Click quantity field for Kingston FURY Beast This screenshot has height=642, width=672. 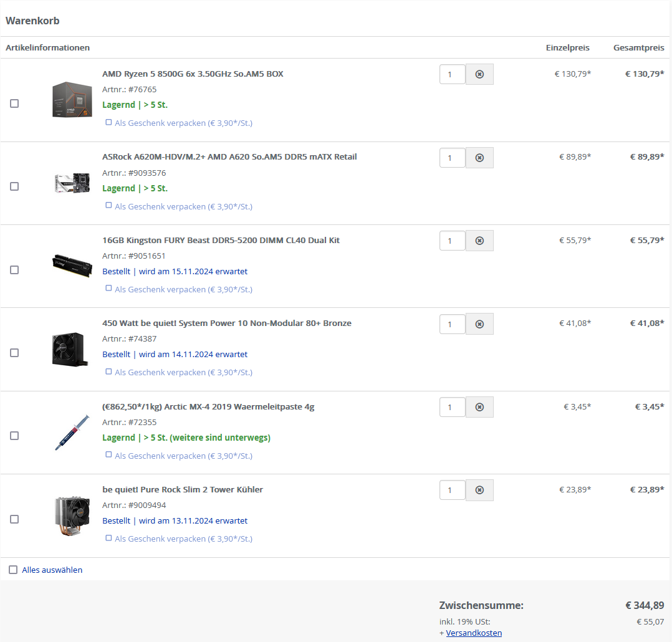452,241
